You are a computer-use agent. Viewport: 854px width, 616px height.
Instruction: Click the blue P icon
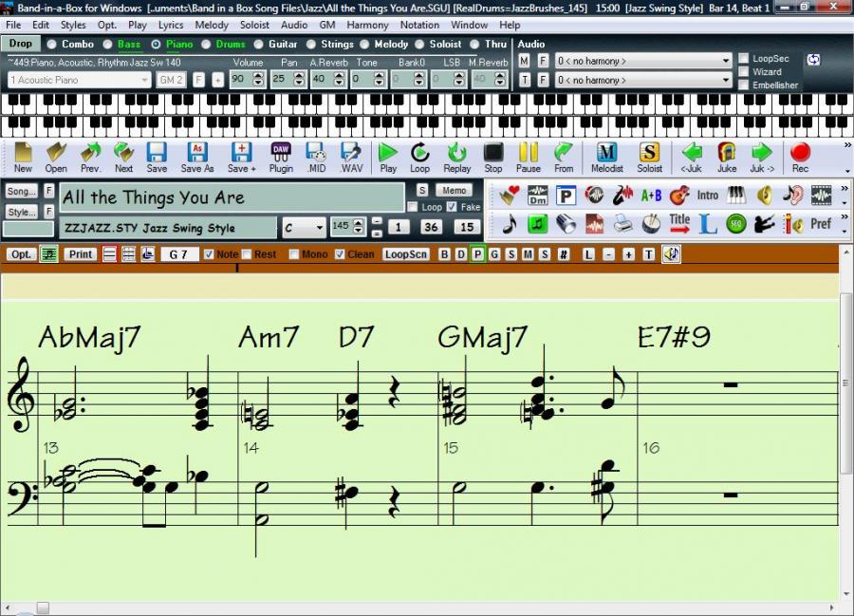(x=566, y=196)
